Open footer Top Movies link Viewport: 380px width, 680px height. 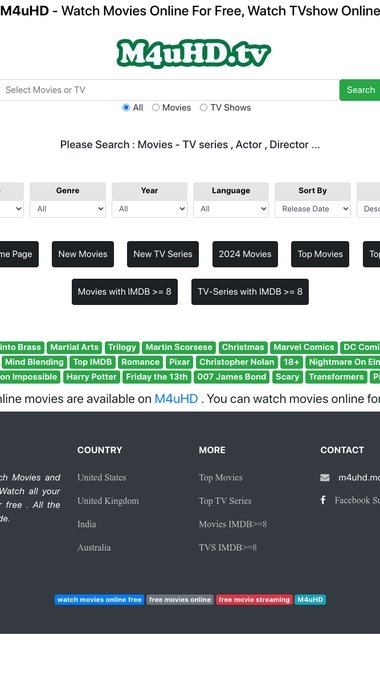(x=220, y=477)
